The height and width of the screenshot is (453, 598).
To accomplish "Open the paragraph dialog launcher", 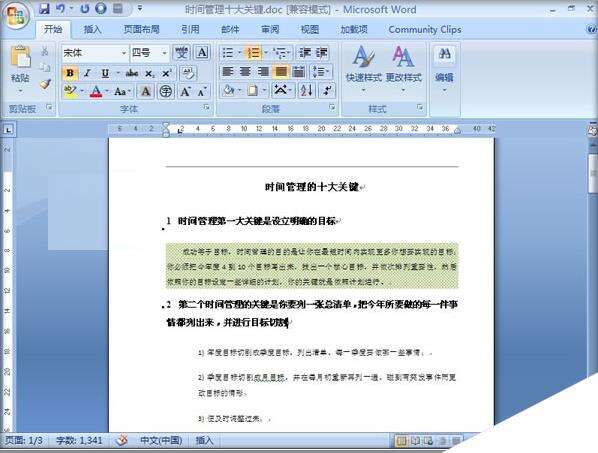I will coord(332,108).
